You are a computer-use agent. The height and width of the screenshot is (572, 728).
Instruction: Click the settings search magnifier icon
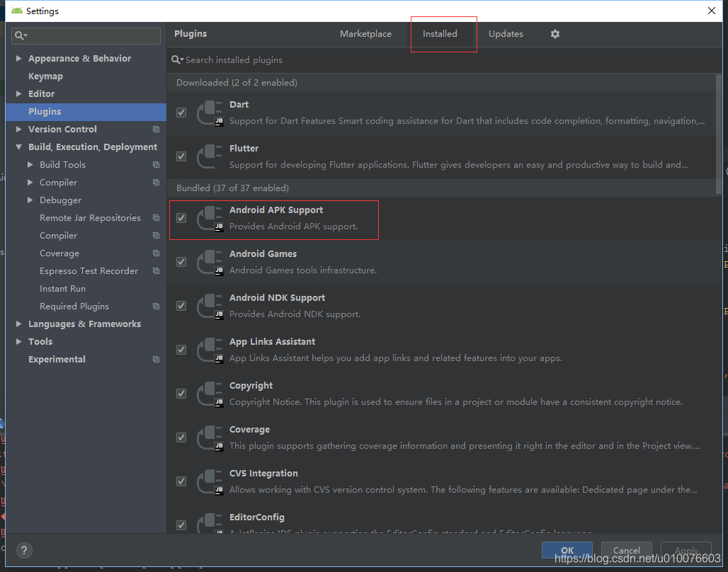21,35
